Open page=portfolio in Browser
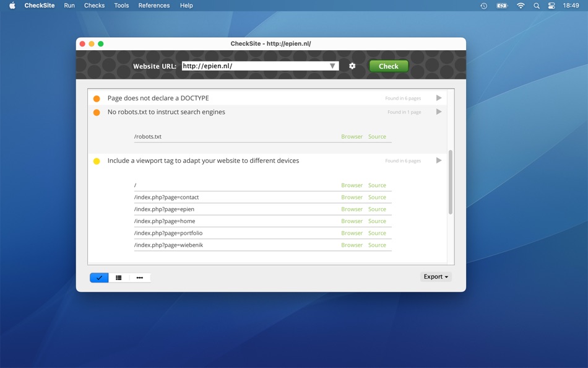This screenshot has height=368, width=588. tap(352, 233)
